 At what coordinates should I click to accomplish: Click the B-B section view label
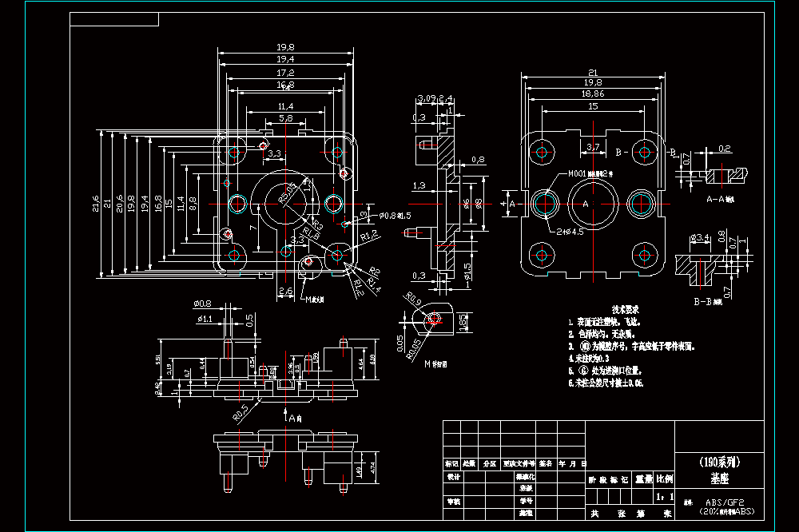click(708, 302)
